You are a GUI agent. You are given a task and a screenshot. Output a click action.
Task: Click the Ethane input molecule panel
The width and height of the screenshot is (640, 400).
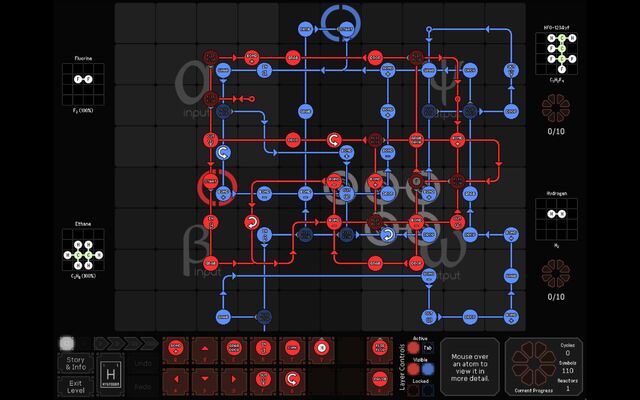pyautogui.click(x=83, y=250)
